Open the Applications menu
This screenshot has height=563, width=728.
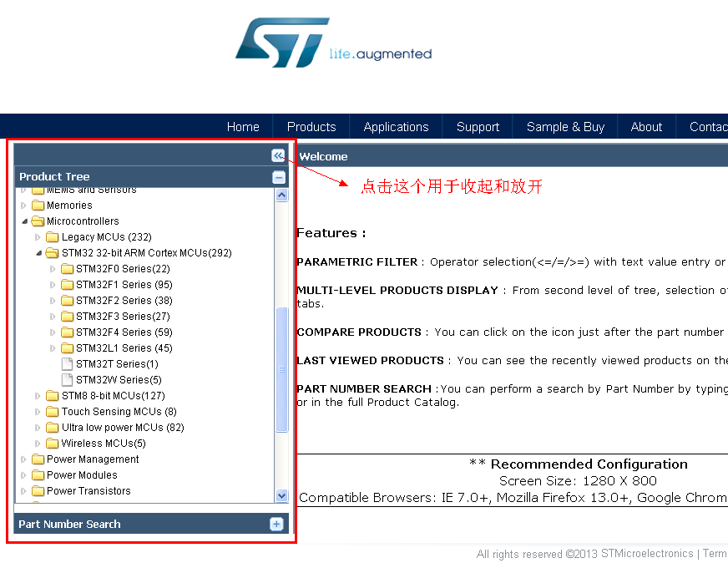396,127
